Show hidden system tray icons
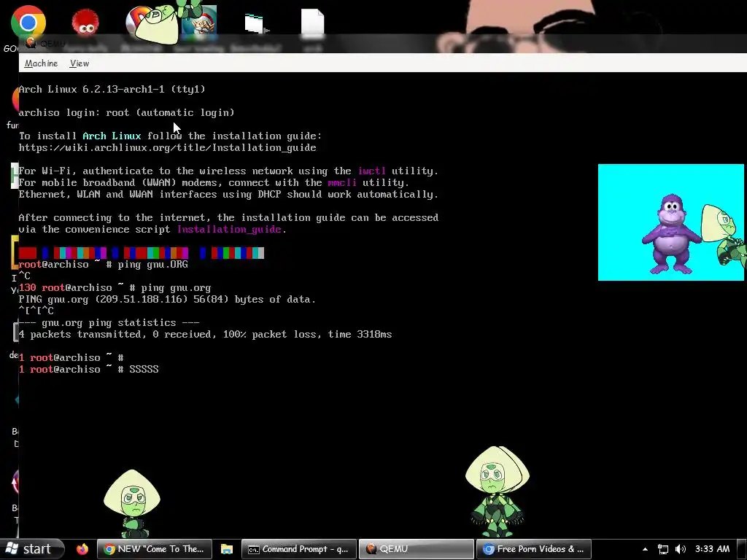 (x=645, y=549)
